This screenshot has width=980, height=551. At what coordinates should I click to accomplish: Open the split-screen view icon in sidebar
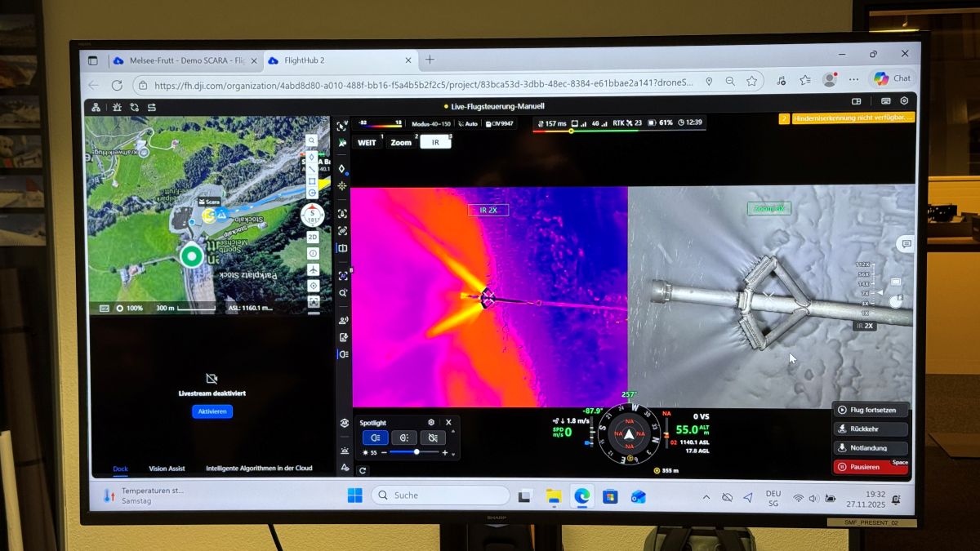[342, 248]
